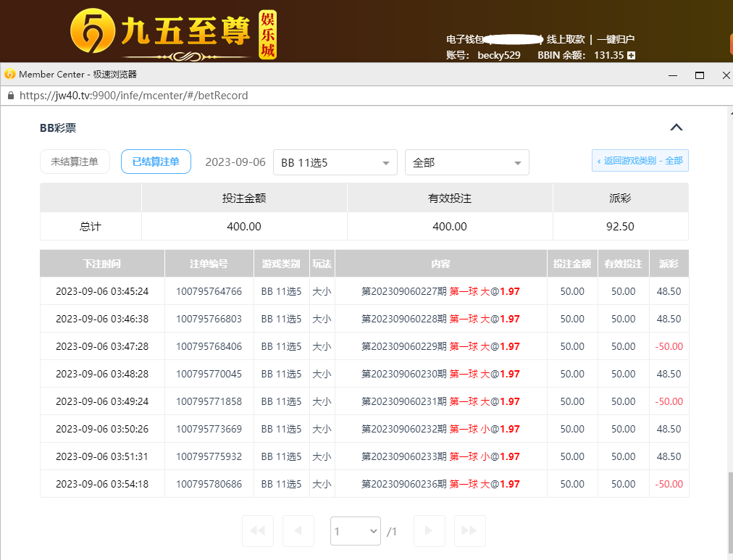Click the 2023-09-06 date field
Screen dimensions: 733x560
(x=235, y=162)
